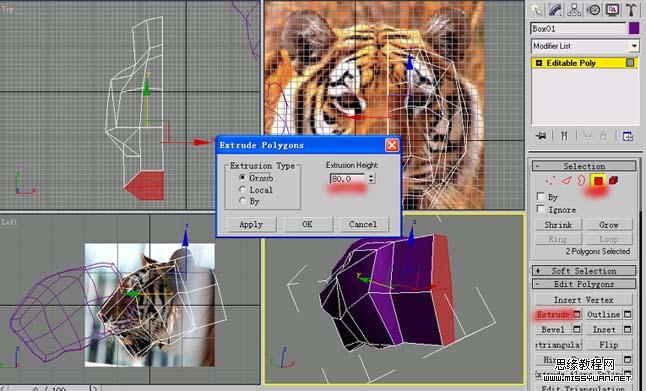The image size is (646, 391).
Task: Enable By Vertex checkbox in Selection
Action: click(x=540, y=196)
